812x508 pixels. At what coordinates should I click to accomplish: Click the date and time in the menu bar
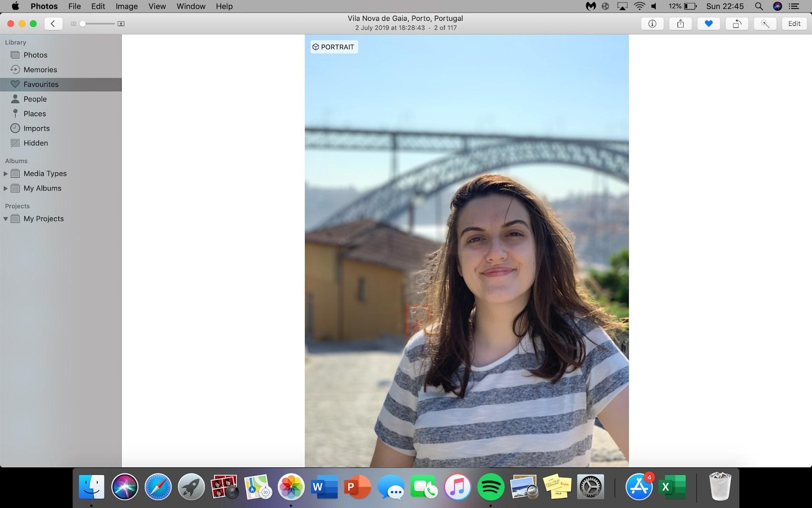(x=725, y=6)
